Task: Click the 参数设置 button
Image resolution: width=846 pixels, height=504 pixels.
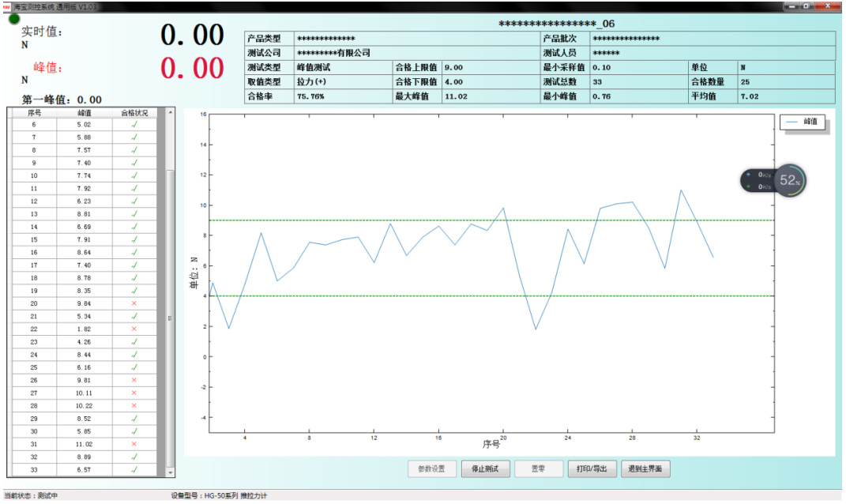Action: point(431,469)
